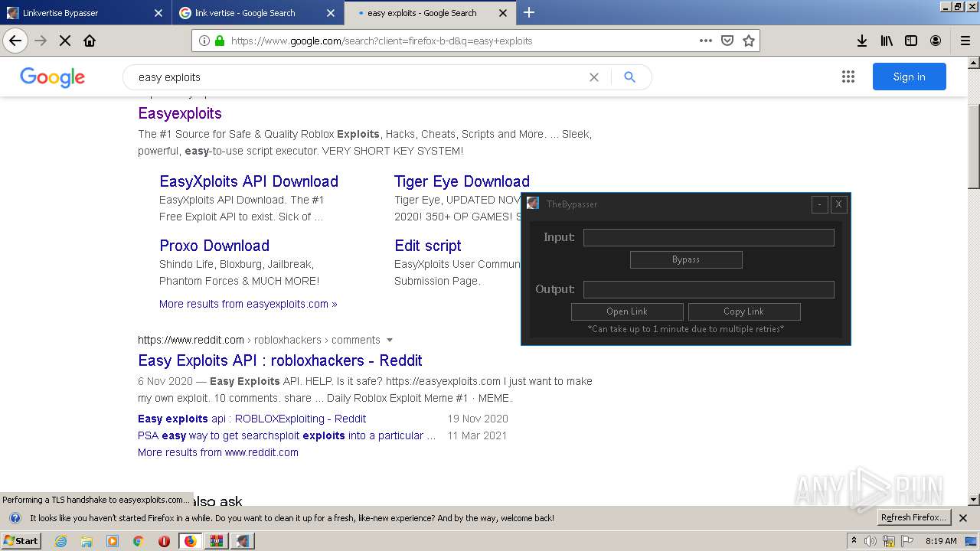Image resolution: width=980 pixels, height=551 pixels.
Task: Click the Google logo
Action: coord(52,77)
